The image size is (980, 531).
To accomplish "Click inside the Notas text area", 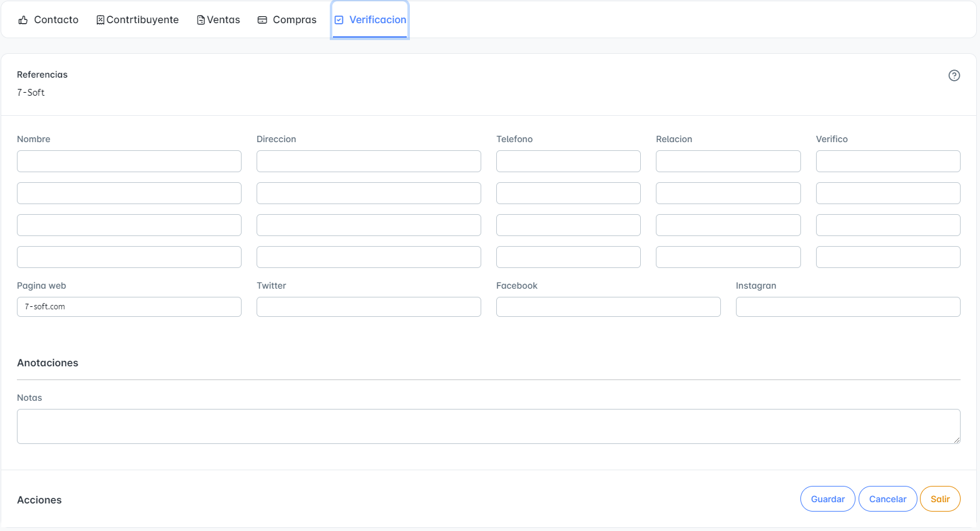I will point(488,426).
